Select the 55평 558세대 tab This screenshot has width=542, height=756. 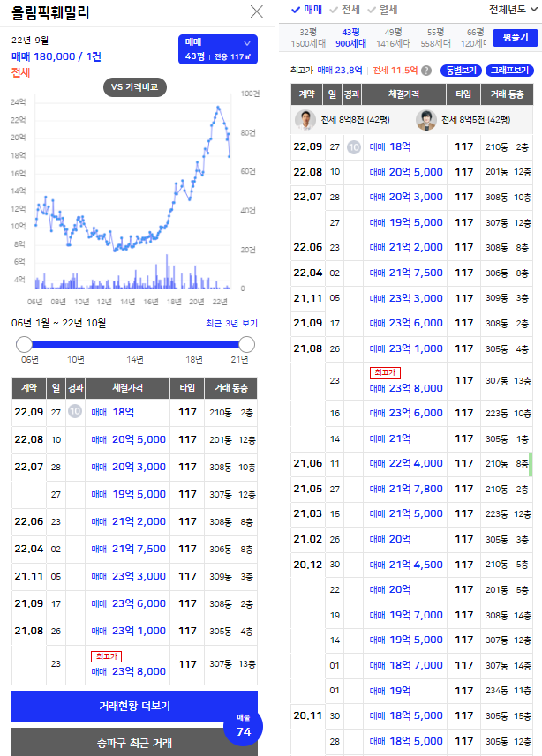pyautogui.click(x=435, y=38)
